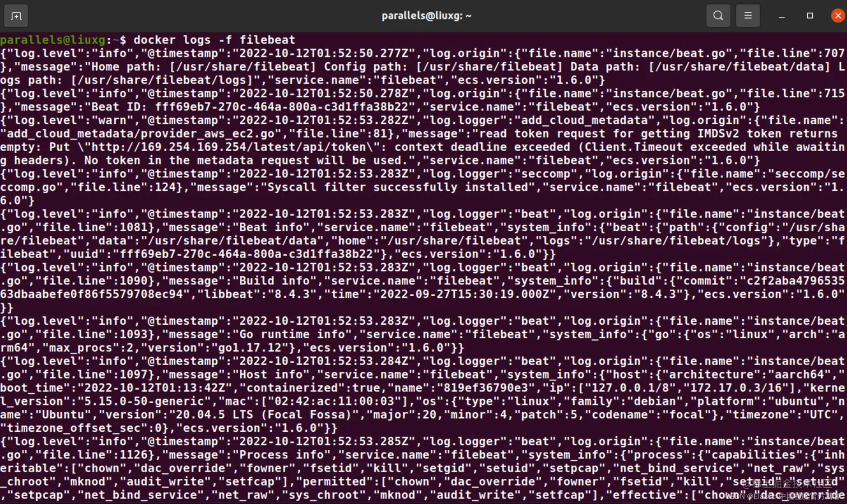Maximize the terminal window
The image size is (847, 504).
click(810, 16)
